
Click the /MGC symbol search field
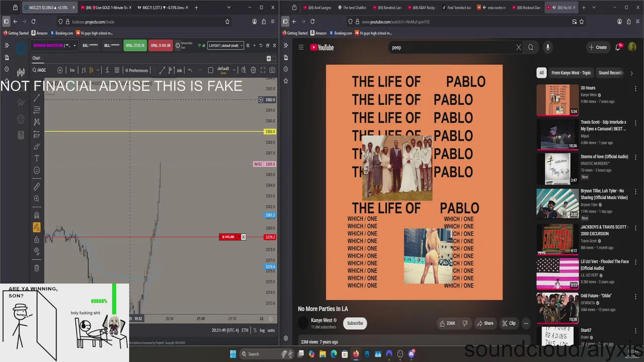(43, 70)
